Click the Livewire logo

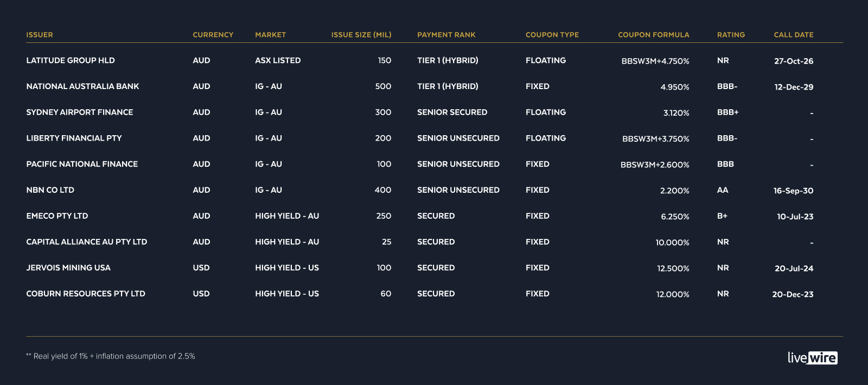tap(812, 357)
